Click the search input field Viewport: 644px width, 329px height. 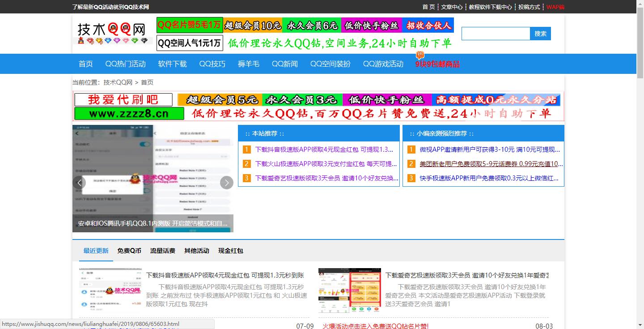click(496, 34)
